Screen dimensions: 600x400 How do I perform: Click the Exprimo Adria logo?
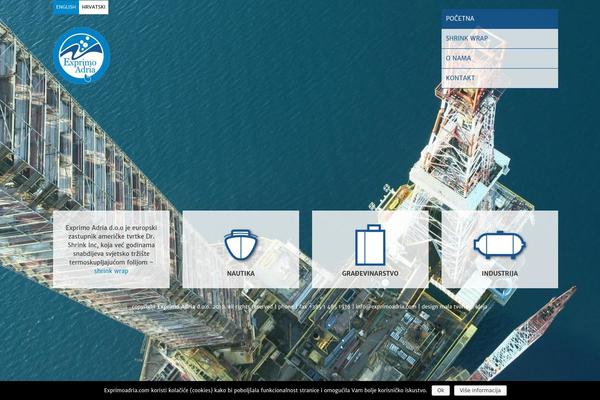pyautogui.click(x=82, y=56)
